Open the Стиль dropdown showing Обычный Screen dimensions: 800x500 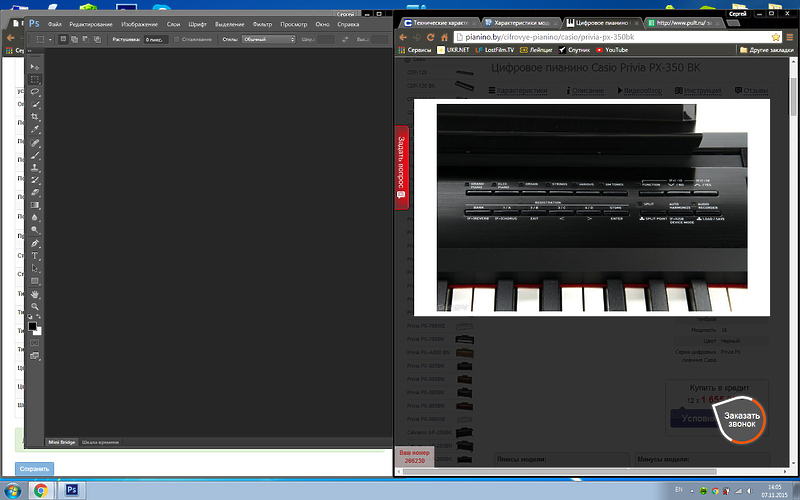(268, 39)
